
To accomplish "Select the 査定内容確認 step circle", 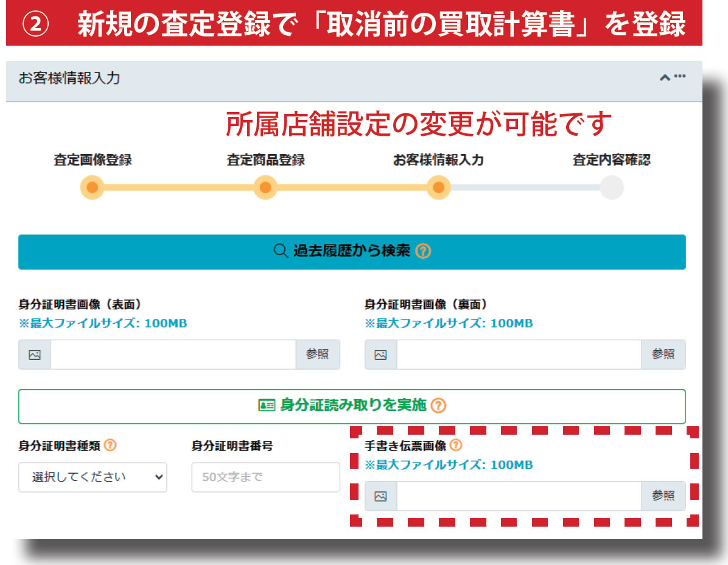I will pos(611,188).
